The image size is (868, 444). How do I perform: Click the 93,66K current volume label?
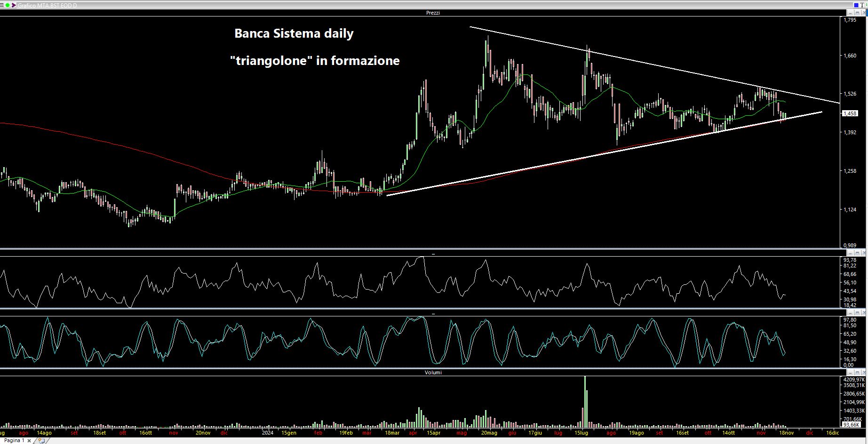[x=852, y=425]
